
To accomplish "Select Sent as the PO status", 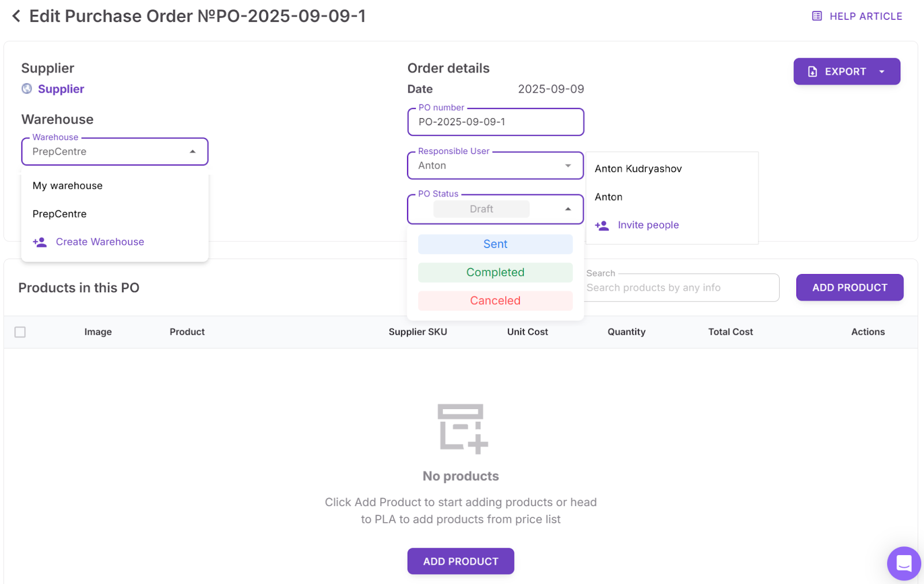I will pyautogui.click(x=495, y=244).
